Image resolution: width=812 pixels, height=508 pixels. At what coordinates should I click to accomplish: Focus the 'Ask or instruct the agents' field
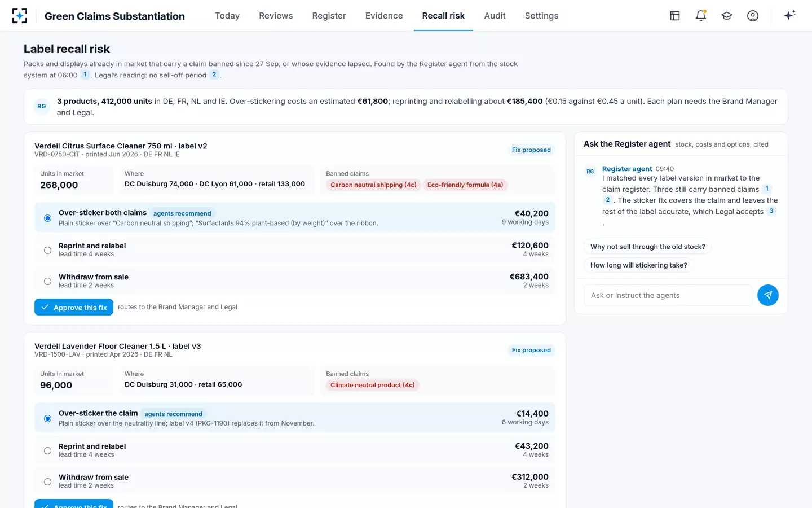click(x=668, y=295)
